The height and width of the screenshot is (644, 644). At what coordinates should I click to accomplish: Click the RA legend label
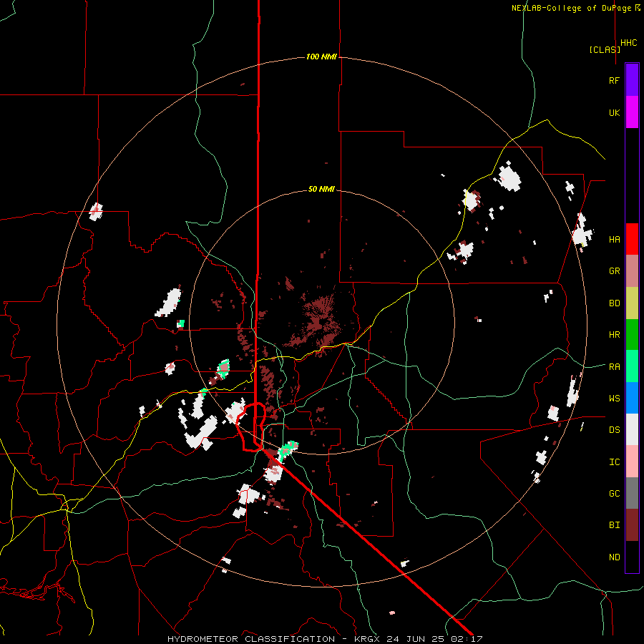(x=614, y=367)
